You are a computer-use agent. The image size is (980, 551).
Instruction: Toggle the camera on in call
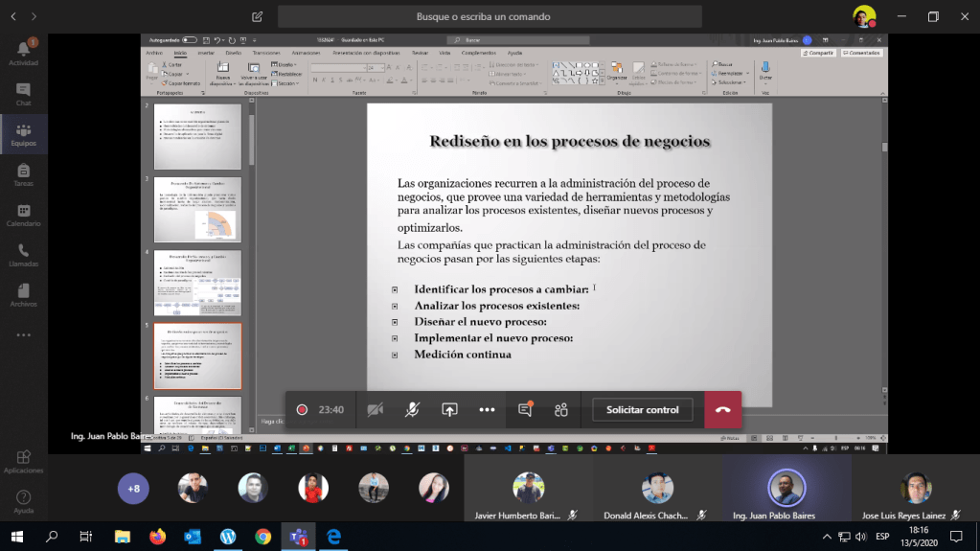(375, 409)
